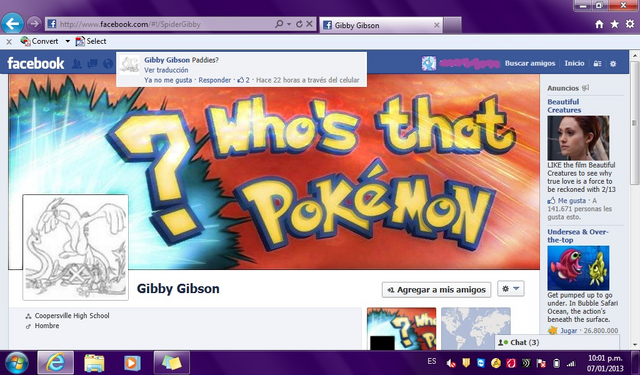Click the ES language indicator
The height and width of the screenshot is (375, 640).
pyautogui.click(x=431, y=361)
